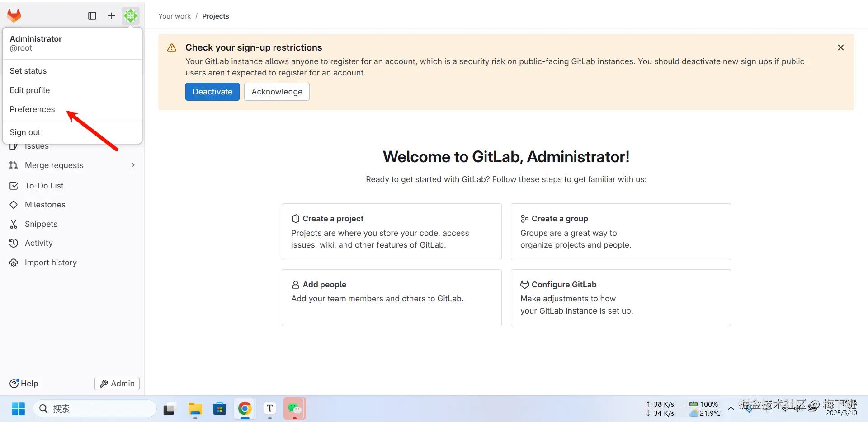Image resolution: width=868 pixels, height=422 pixels.
Task: Click the To-Do List checkbox icon
Action: [x=14, y=186]
